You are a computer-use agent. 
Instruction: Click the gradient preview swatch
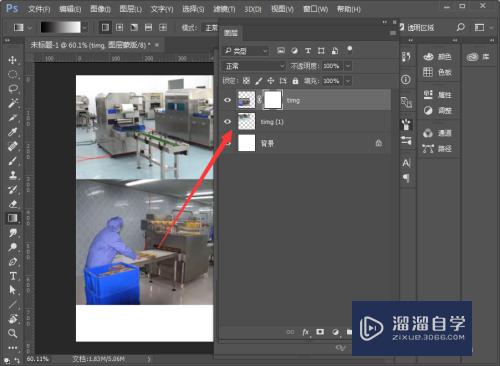[61, 27]
